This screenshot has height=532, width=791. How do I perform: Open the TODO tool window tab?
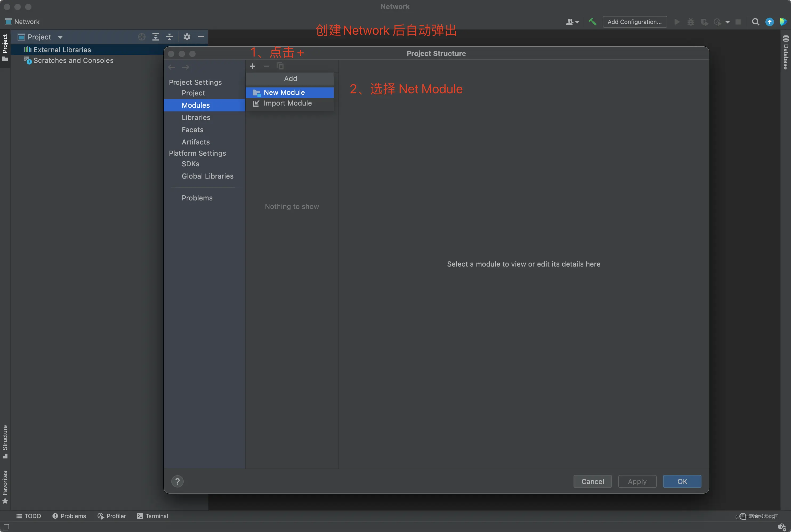click(x=29, y=516)
